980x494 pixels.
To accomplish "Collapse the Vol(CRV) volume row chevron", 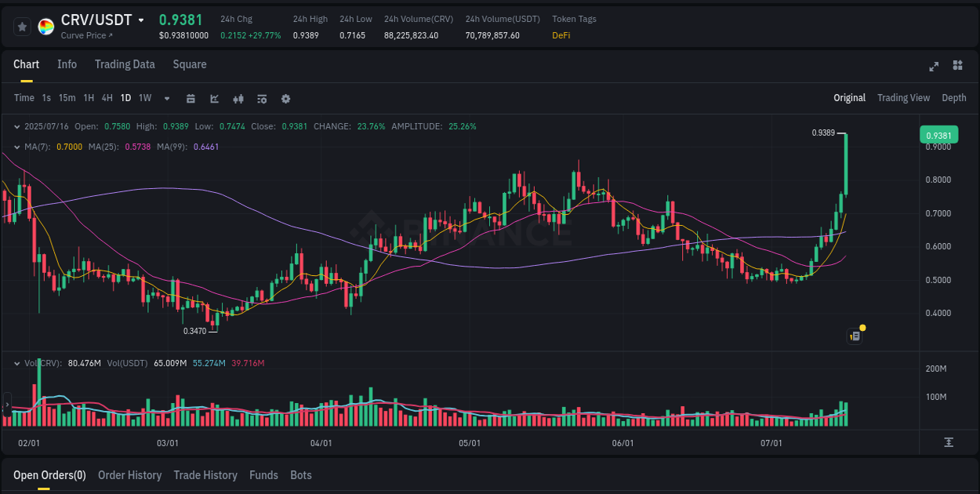I will tap(16, 363).
